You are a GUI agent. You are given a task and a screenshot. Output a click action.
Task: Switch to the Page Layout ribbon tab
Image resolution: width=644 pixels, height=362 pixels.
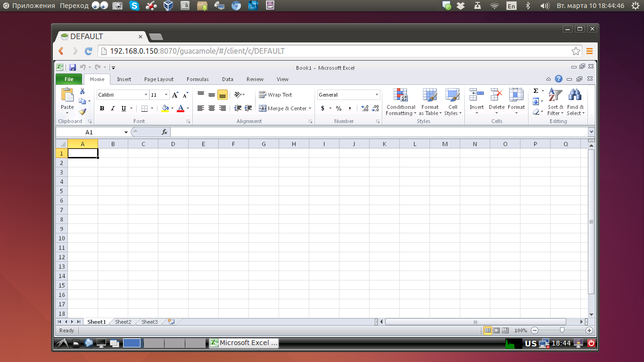point(159,79)
